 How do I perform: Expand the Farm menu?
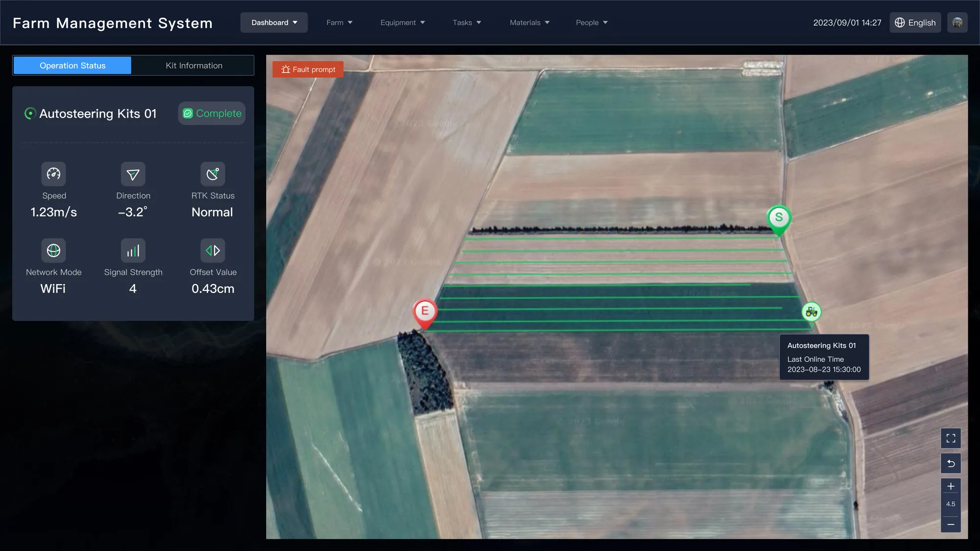339,23
